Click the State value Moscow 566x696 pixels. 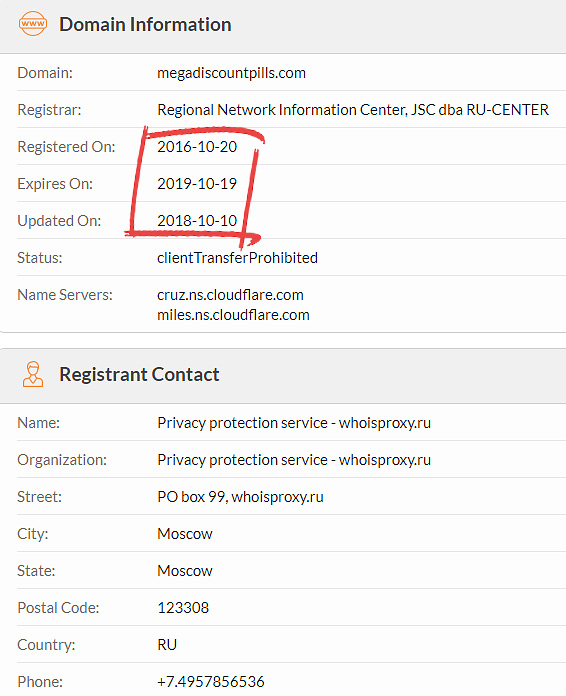[185, 570]
